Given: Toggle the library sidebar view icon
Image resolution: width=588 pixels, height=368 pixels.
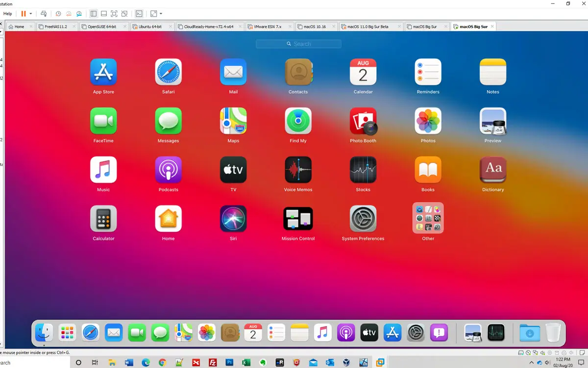Looking at the screenshot, I should (94, 14).
